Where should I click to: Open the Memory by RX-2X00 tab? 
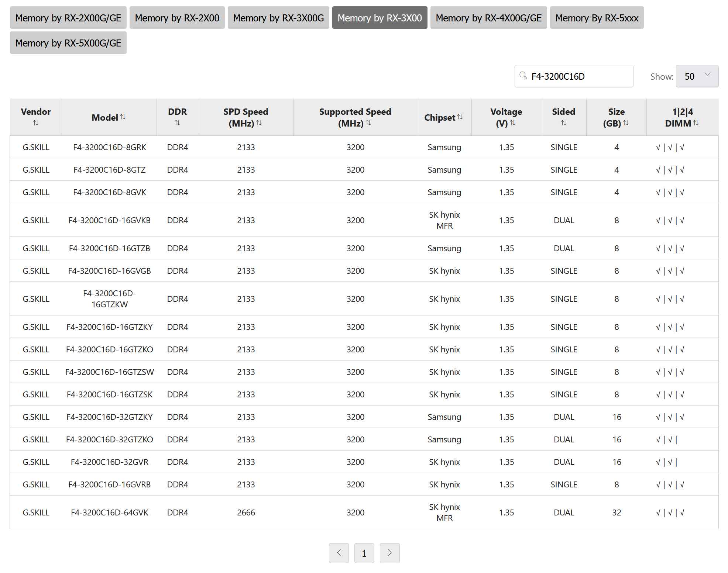[177, 18]
